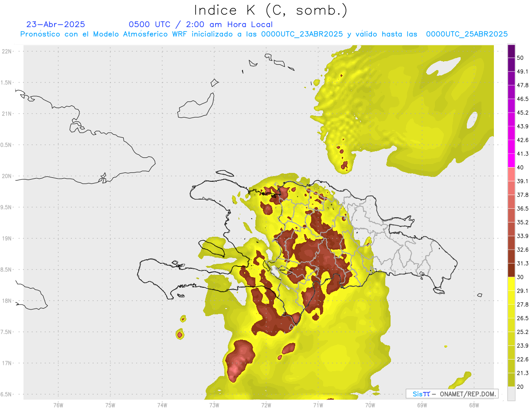This screenshot has height=411, width=532.
Task: Click the color scale value 21.3
Action: coord(523,373)
